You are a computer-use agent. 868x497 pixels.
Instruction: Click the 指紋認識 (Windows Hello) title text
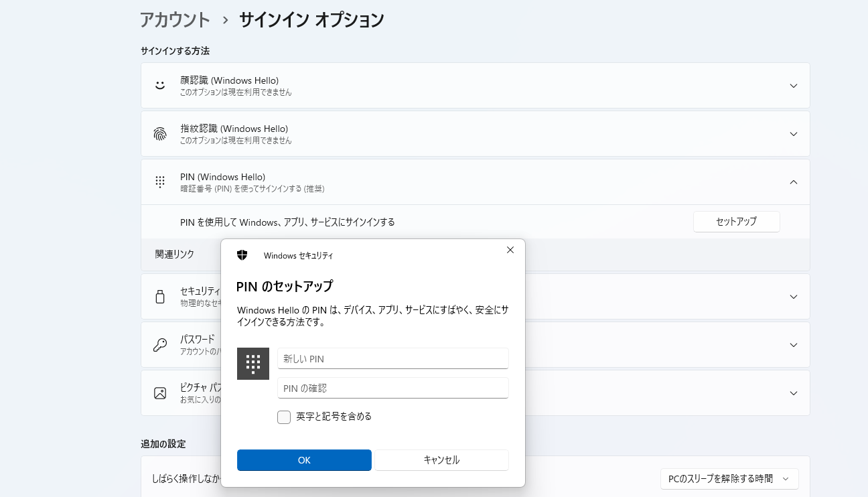coord(234,129)
